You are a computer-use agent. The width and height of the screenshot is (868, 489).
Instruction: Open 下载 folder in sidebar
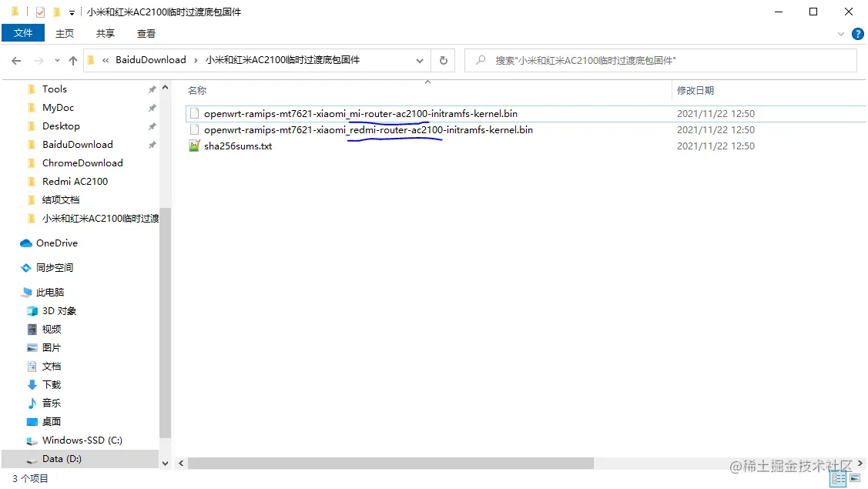pos(52,384)
